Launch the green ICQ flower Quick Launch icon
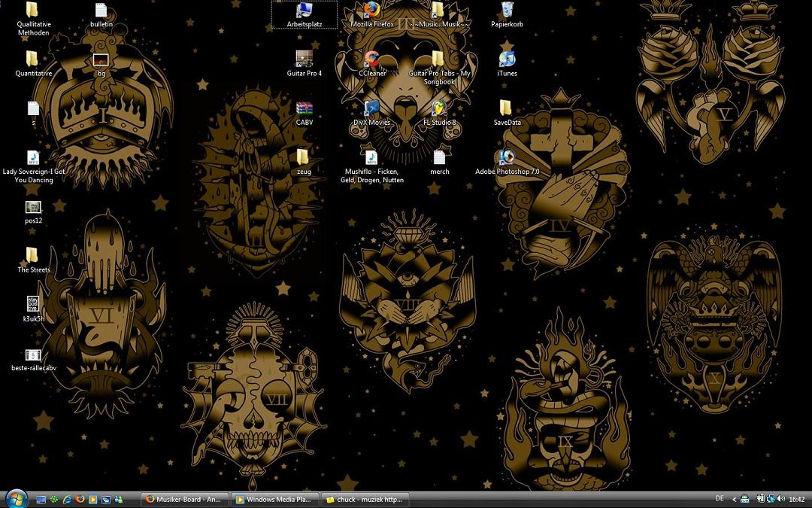Image resolution: width=812 pixels, height=508 pixels. (54, 500)
